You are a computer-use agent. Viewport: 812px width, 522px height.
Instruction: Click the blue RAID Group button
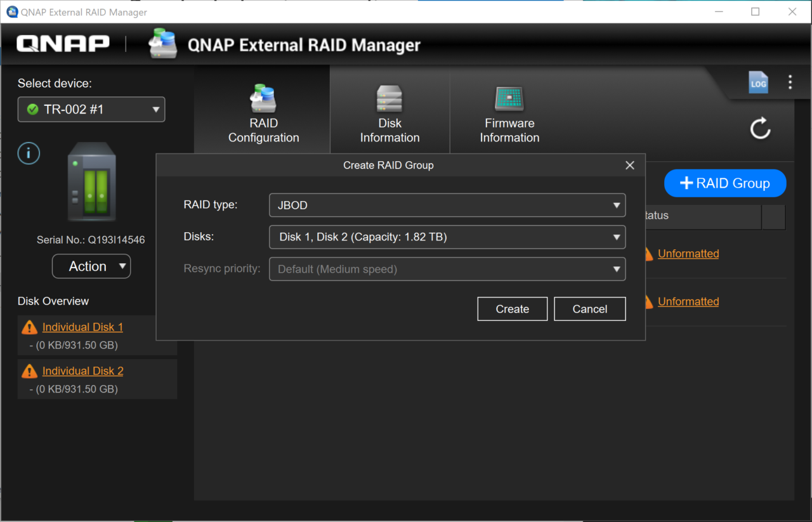tap(725, 183)
